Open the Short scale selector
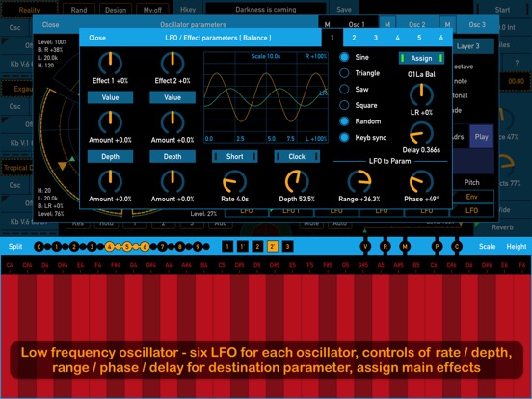The width and height of the screenshot is (532, 399). coord(234,157)
